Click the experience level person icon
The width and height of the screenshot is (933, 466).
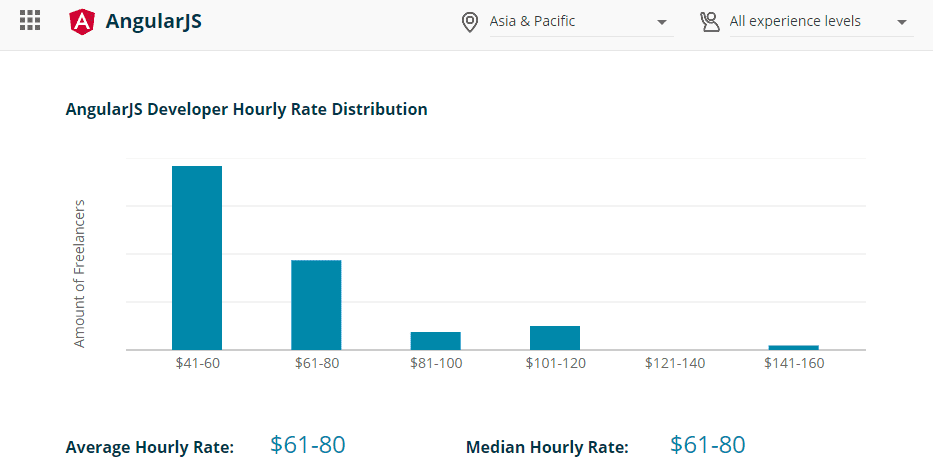coord(710,22)
